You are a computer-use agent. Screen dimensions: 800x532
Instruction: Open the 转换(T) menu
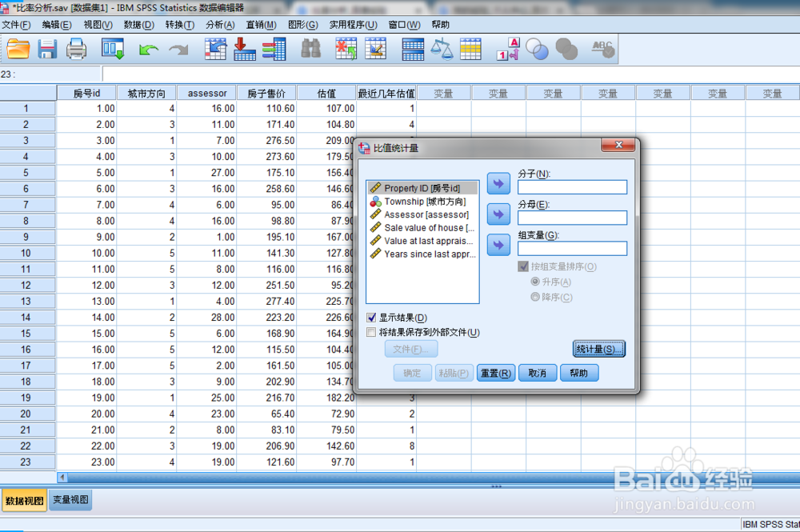[x=179, y=25]
